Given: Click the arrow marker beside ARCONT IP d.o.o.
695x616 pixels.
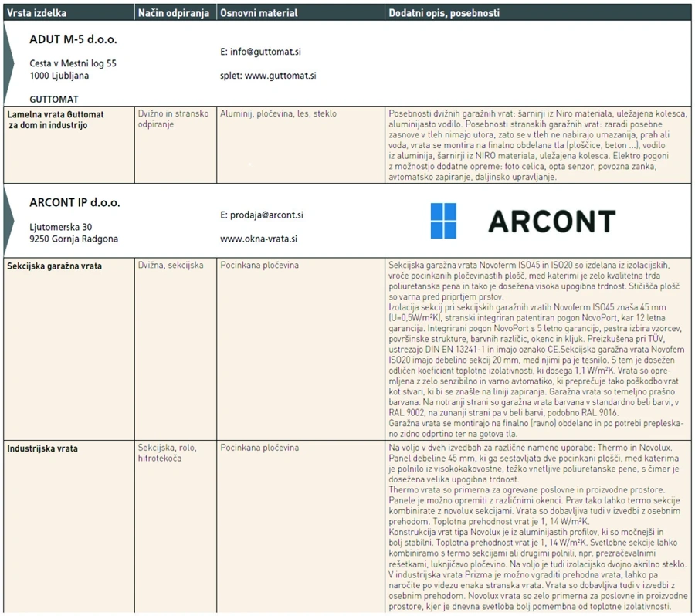Looking at the screenshot, I should click(8, 220).
